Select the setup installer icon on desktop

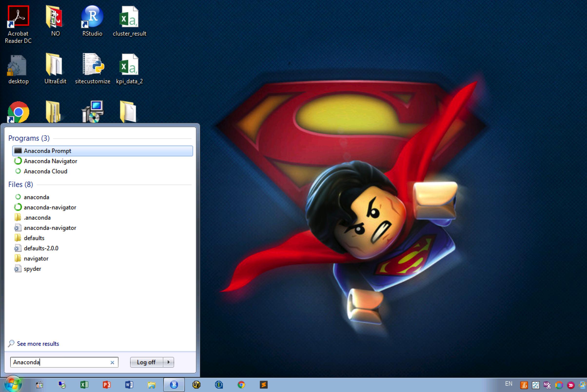point(92,112)
